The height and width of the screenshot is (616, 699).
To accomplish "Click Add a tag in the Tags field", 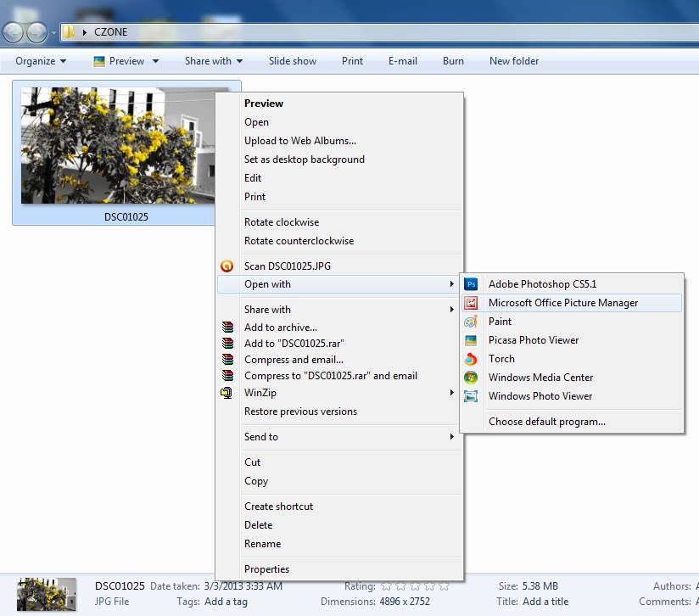I will 226,602.
